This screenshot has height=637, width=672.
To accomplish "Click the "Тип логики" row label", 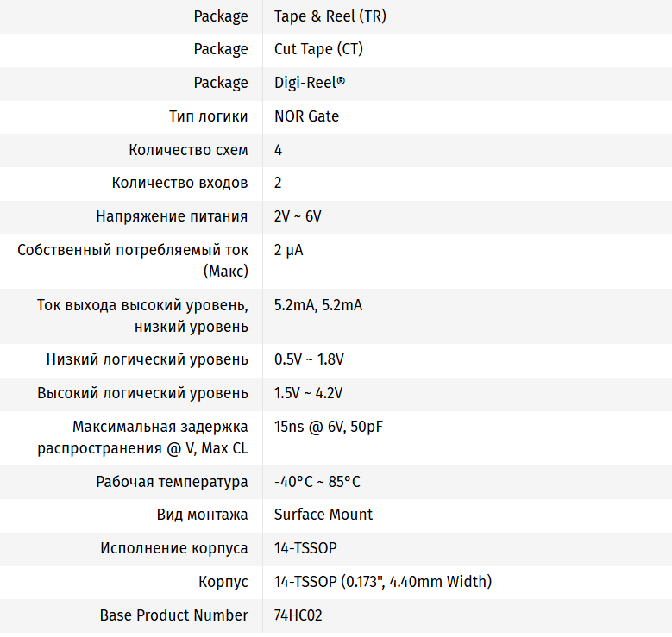I will 209,116.
